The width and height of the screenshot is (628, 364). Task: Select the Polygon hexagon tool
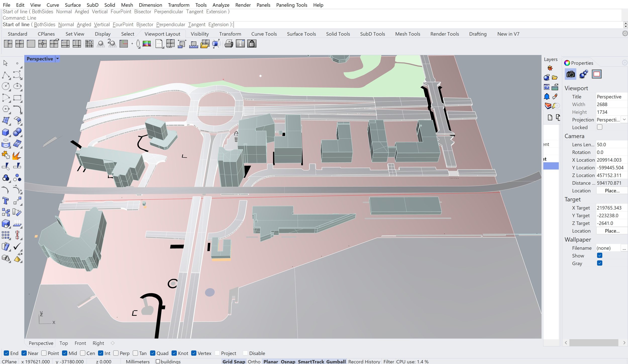(x=6, y=109)
